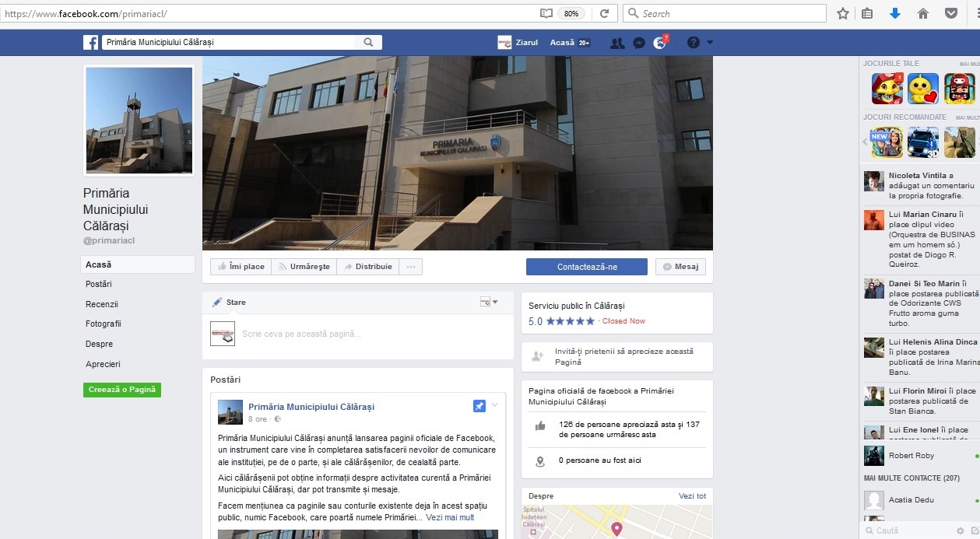Click Facebook search box with page name

[230, 43]
